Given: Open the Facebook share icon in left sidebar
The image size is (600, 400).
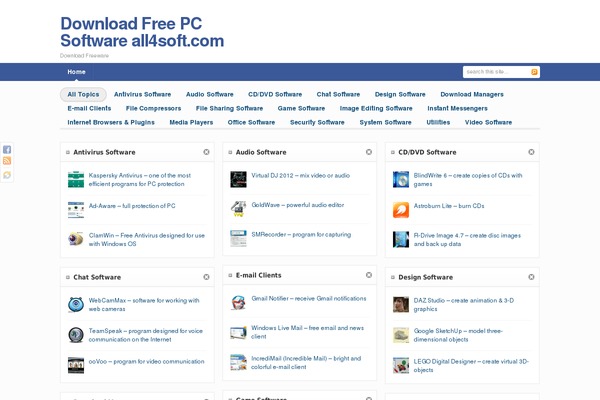Looking at the screenshot, I should click(7, 150).
